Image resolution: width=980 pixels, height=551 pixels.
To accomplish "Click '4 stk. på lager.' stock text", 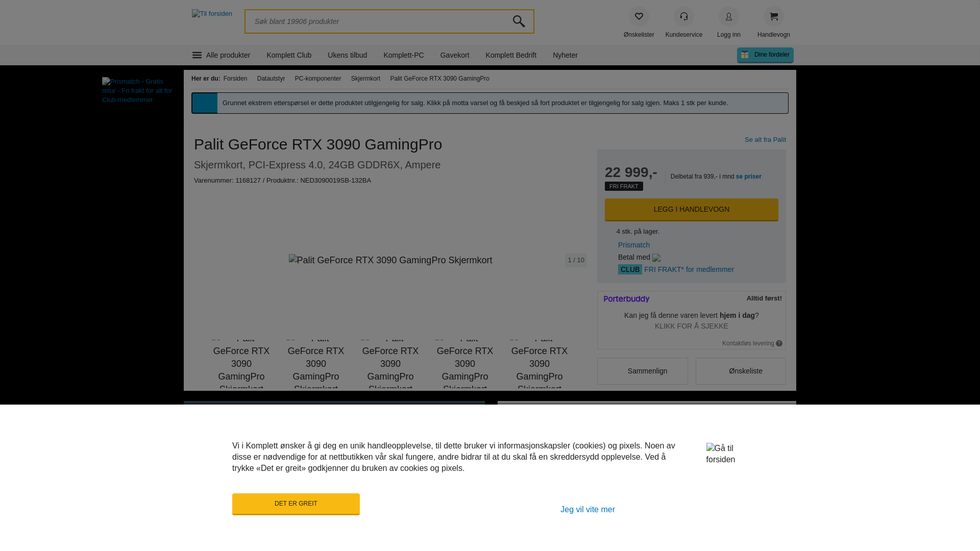I will [x=638, y=232].
